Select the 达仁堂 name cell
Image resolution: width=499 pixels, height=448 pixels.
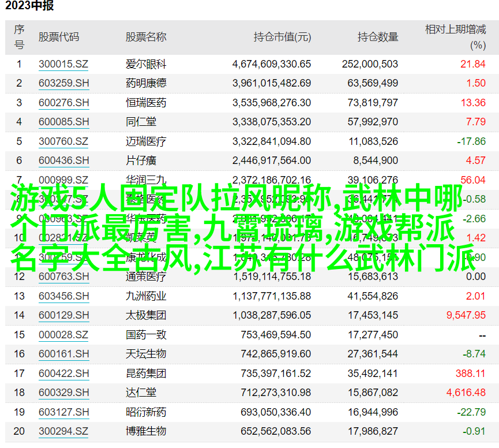pyautogui.click(x=141, y=393)
